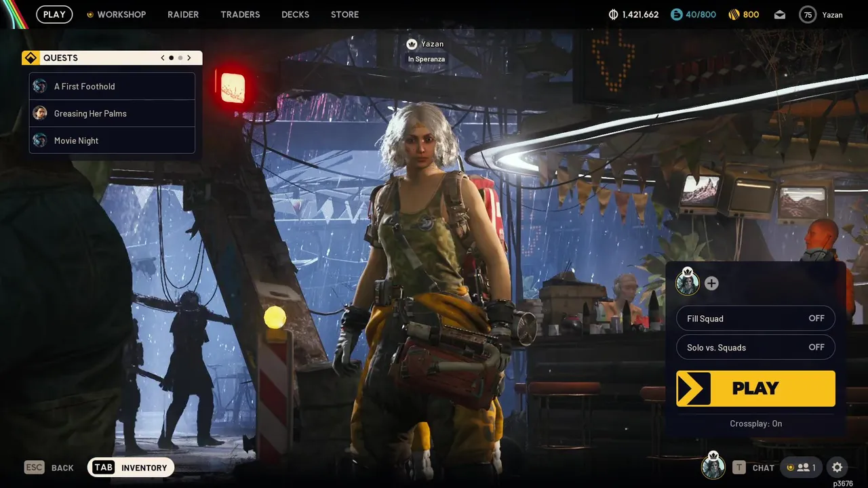
Task: Open the Movie Night quest
Action: [x=112, y=140]
